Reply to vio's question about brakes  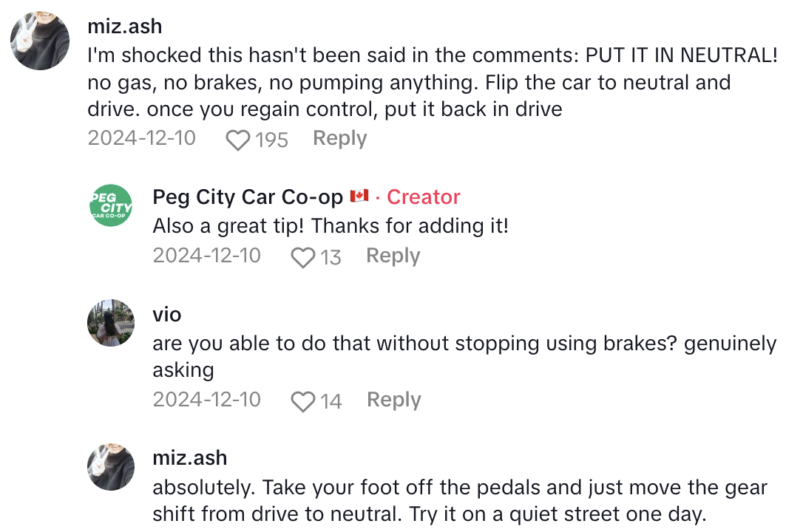click(393, 400)
